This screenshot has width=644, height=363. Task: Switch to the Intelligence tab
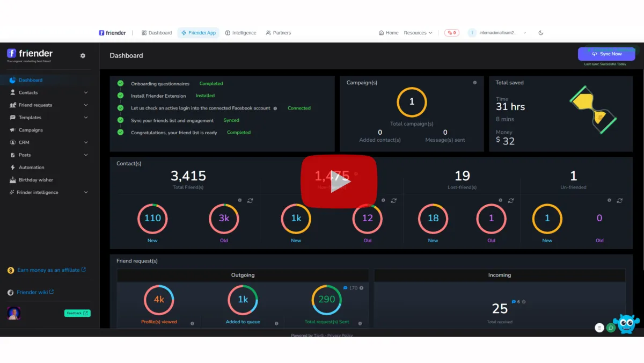click(x=240, y=33)
